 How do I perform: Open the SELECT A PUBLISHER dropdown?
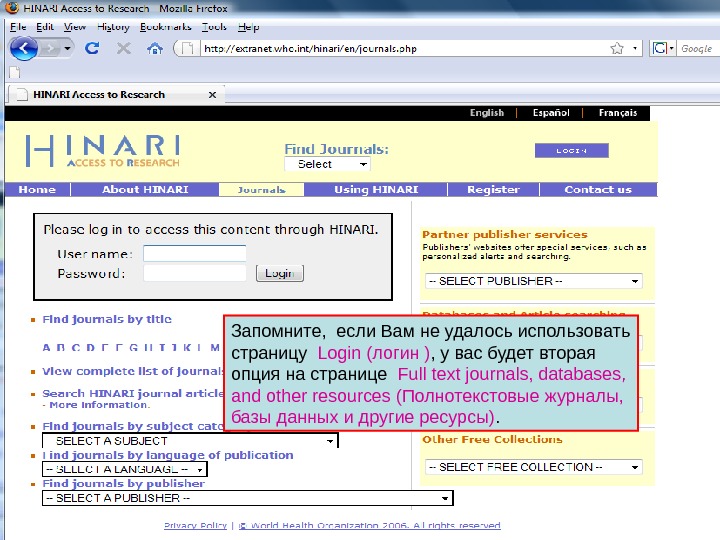coord(248,498)
